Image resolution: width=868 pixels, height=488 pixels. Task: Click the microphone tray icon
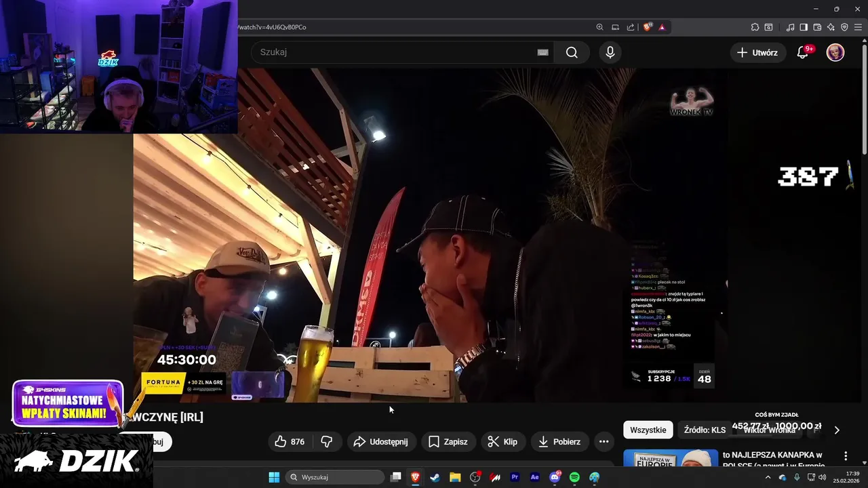[797, 477]
